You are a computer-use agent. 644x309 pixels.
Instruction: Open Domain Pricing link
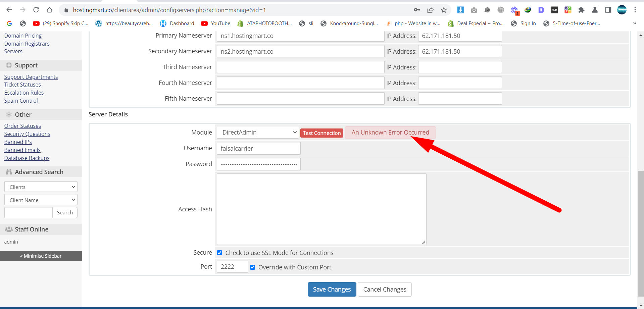pos(23,36)
